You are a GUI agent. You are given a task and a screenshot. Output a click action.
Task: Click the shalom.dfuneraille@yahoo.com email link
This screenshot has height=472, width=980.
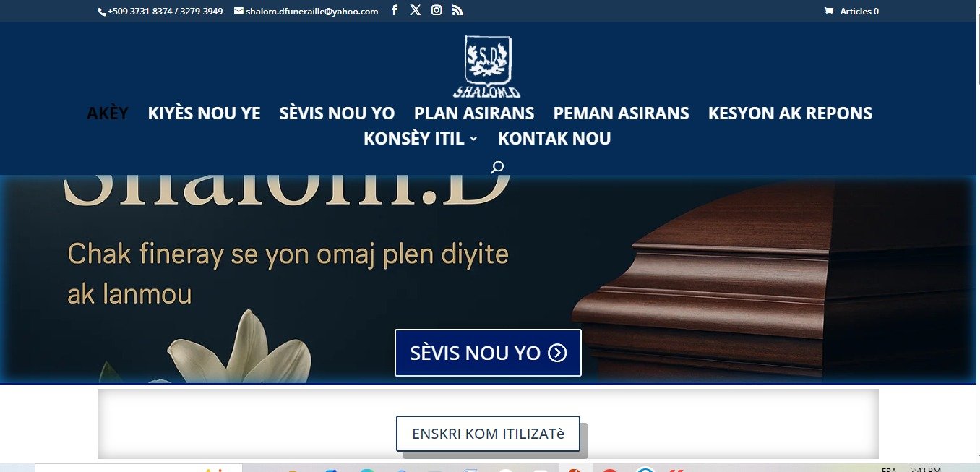pyautogui.click(x=311, y=11)
